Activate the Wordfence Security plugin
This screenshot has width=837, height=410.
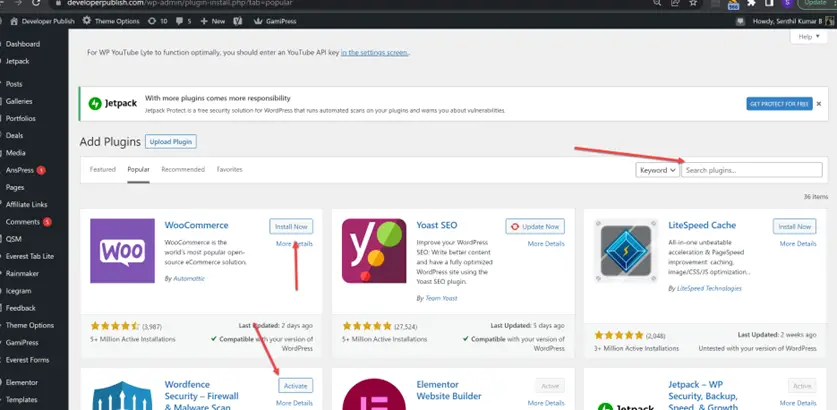(295, 385)
